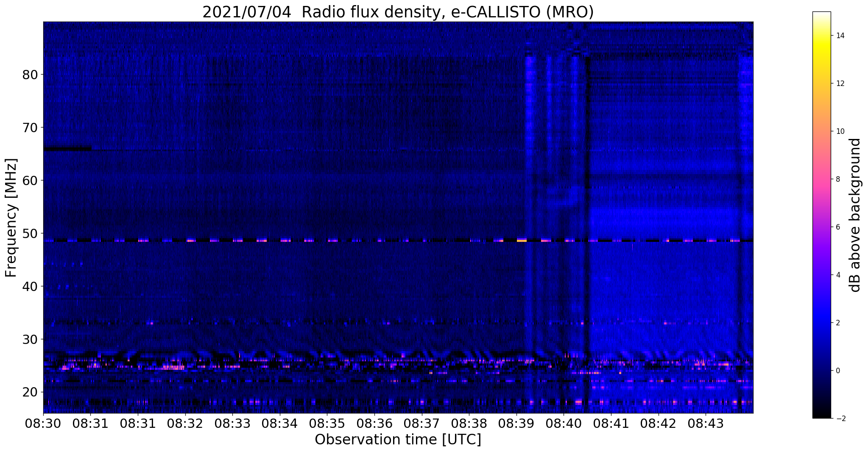
Task: Click the x-axis tick label 08:33
Action: pyautogui.click(x=232, y=424)
